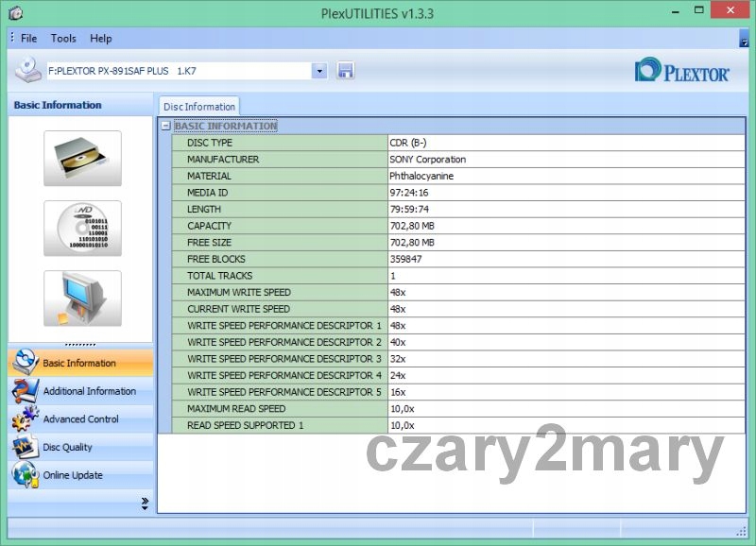This screenshot has height=546, width=756.
Task: Click the SONY Corporation value
Action: pos(428,159)
